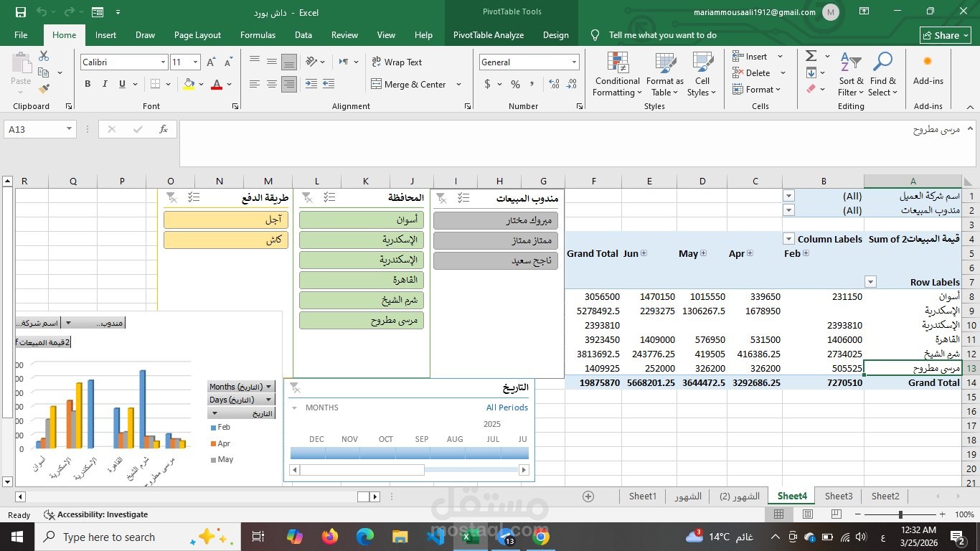Image resolution: width=980 pixels, height=551 pixels.
Task: Select the آجل slicer item
Action: pyautogui.click(x=225, y=220)
